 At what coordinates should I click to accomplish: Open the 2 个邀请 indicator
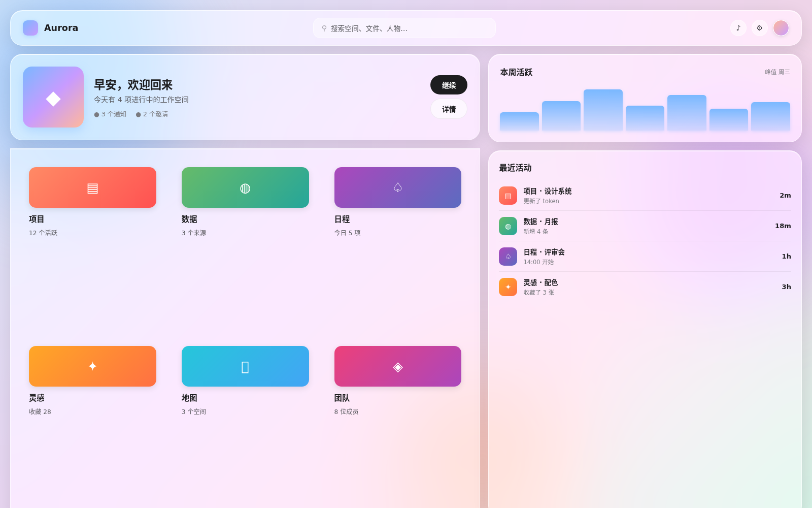(152, 114)
